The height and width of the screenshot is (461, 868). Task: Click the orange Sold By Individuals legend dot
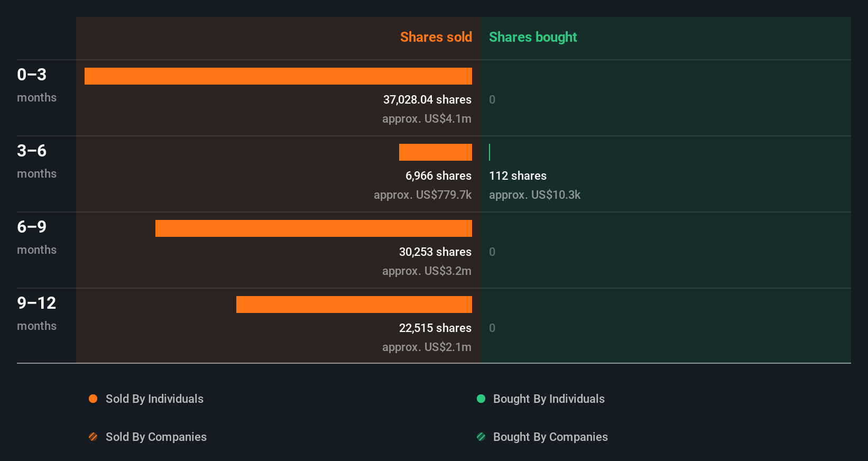[x=93, y=399]
